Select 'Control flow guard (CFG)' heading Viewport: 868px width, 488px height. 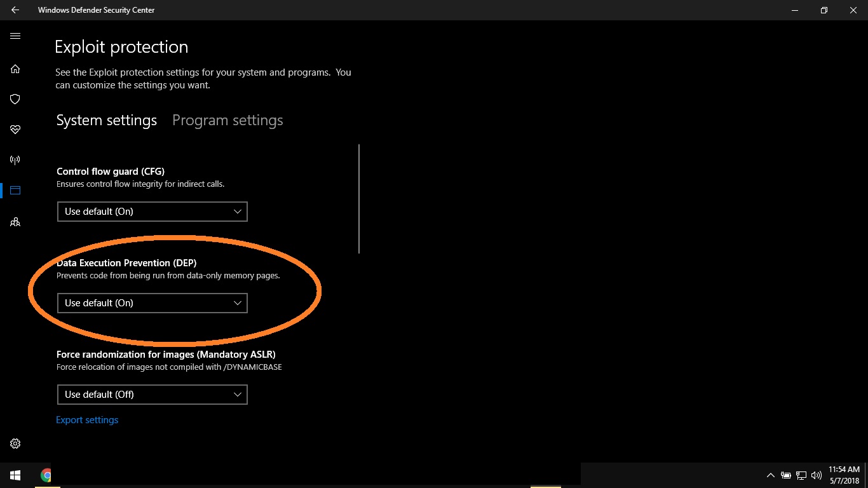111,172
